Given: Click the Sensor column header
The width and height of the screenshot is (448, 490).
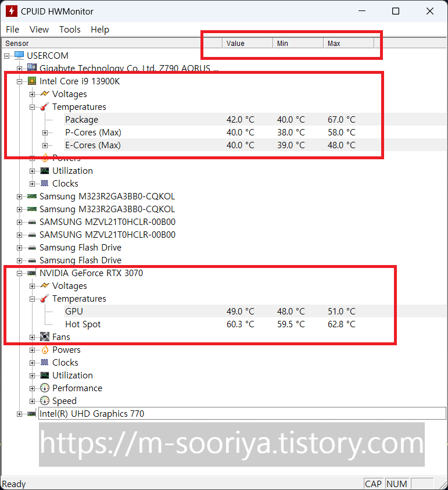Looking at the screenshot, I should point(112,43).
